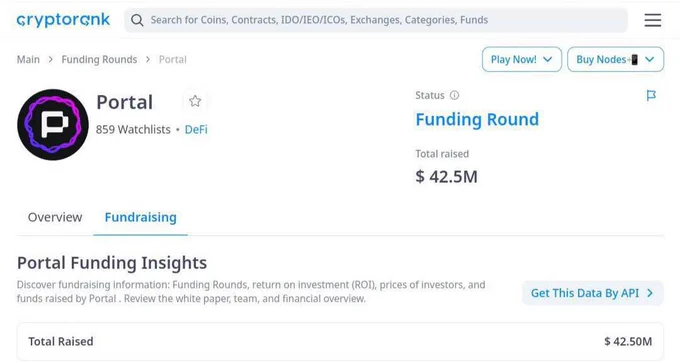Go to Main breadcrumb link
Viewport: 680px width, 363px height.
click(x=28, y=59)
